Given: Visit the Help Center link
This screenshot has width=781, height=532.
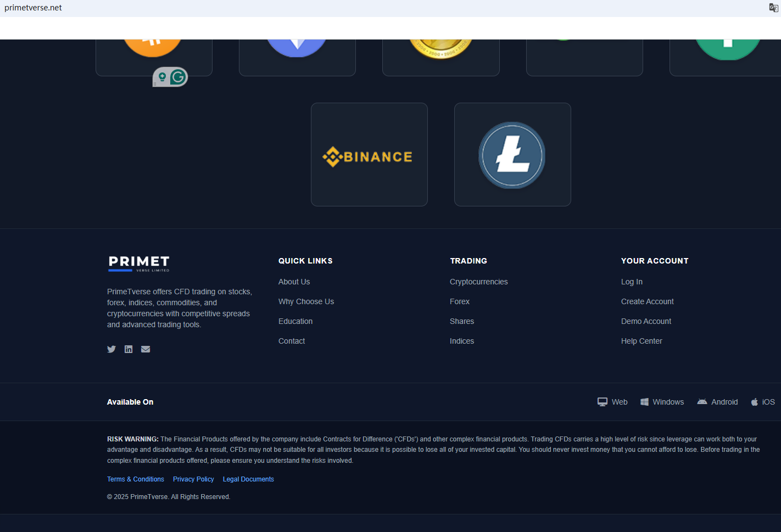Looking at the screenshot, I should pos(641,341).
